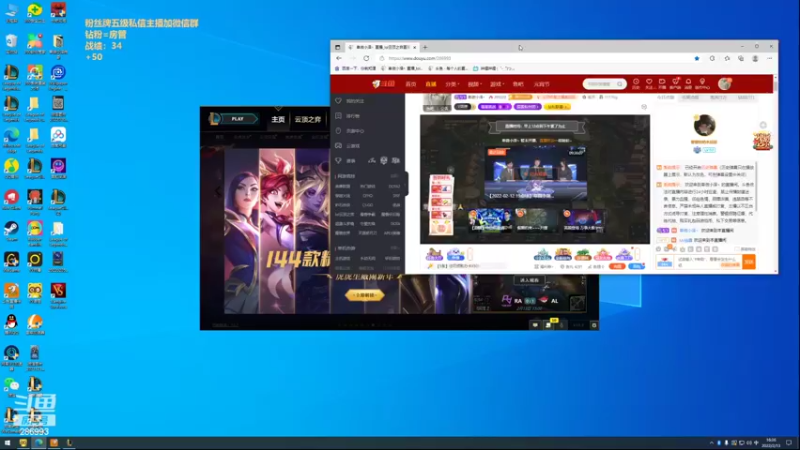Image resolution: width=800 pixels, height=450 pixels.
Task: Select the highlighted 直播 header item
Action: coord(431,84)
